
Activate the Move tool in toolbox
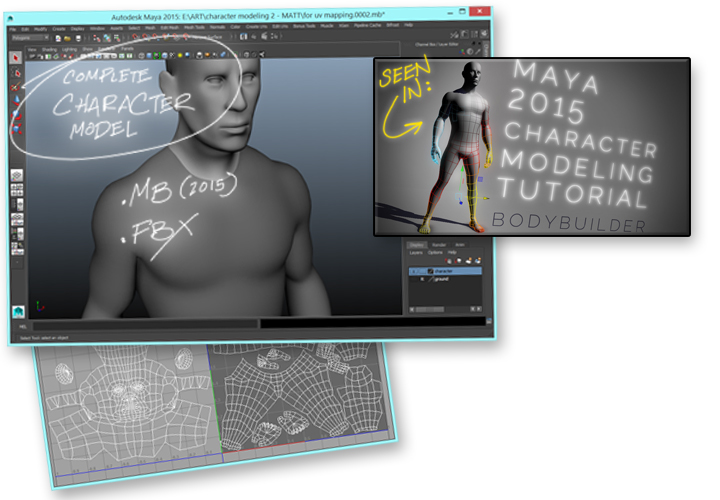pyautogui.click(x=16, y=100)
